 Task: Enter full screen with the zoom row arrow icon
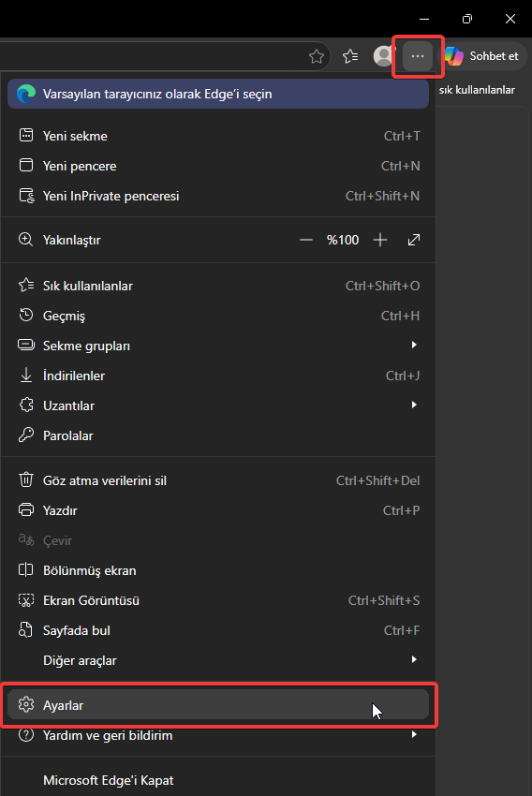(414, 240)
